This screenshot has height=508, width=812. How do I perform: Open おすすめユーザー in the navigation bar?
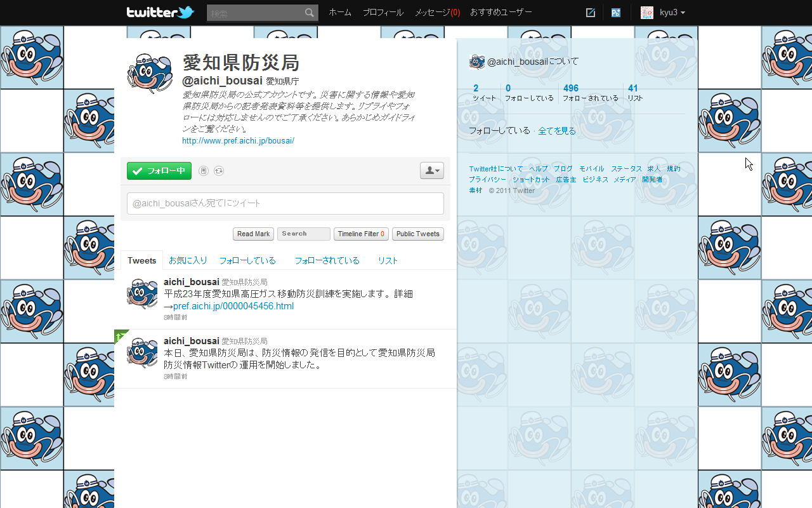(501, 13)
